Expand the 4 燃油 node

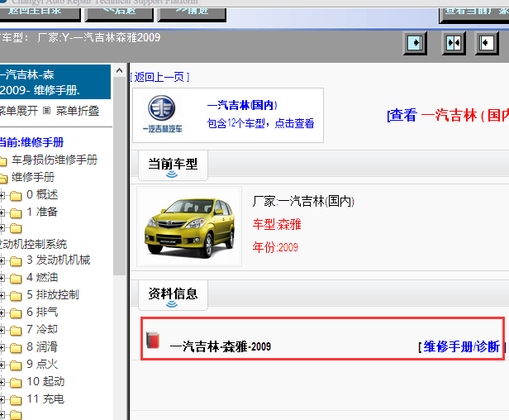2,279
